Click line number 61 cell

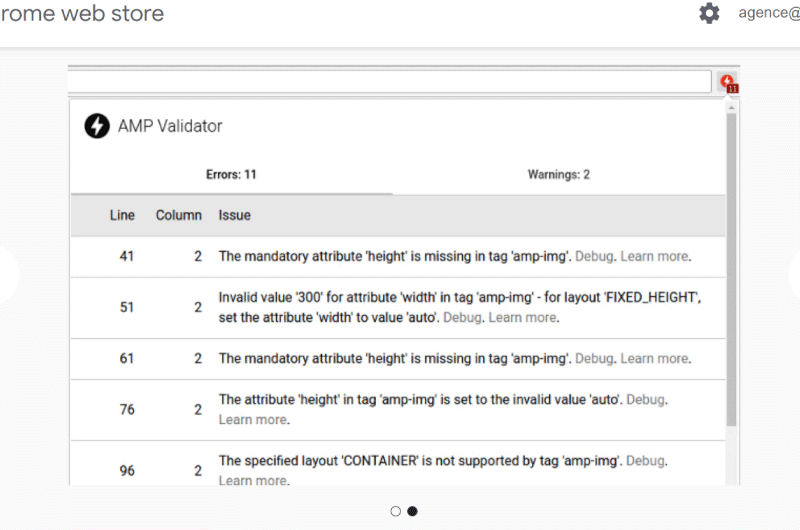[x=127, y=359]
